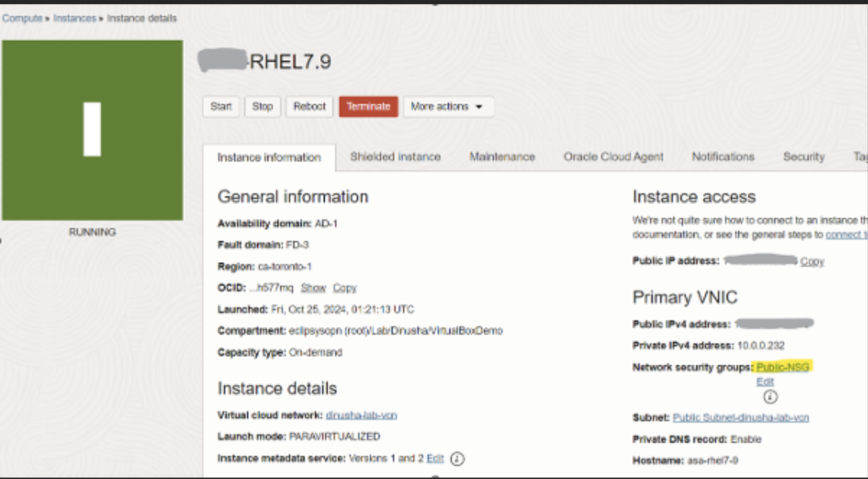Image resolution: width=868 pixels, height=479 pixels.
Task: Click the RHEL7.9 instance title
Action: pyautogui.click(x=290, y=62)
